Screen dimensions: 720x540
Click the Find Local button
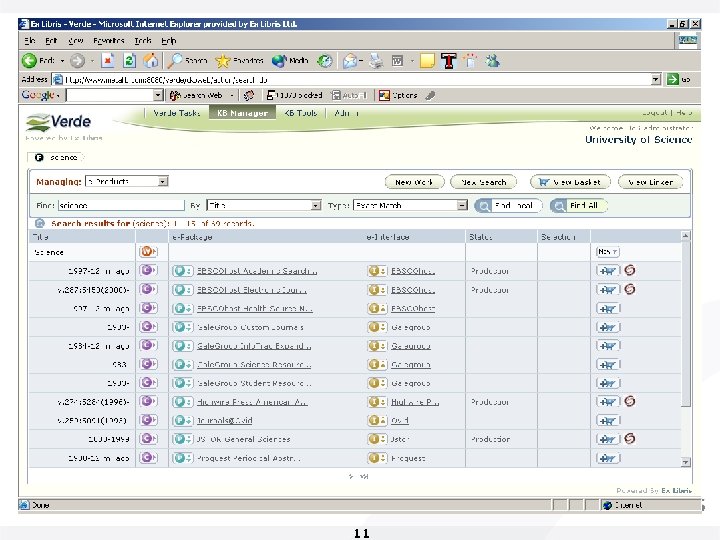(508, 205)
